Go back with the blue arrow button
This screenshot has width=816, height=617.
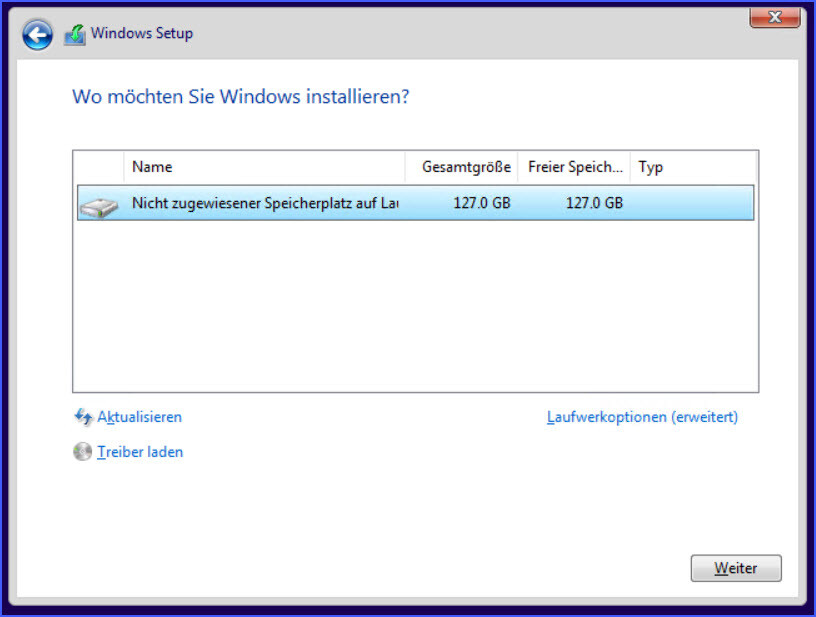37,35
